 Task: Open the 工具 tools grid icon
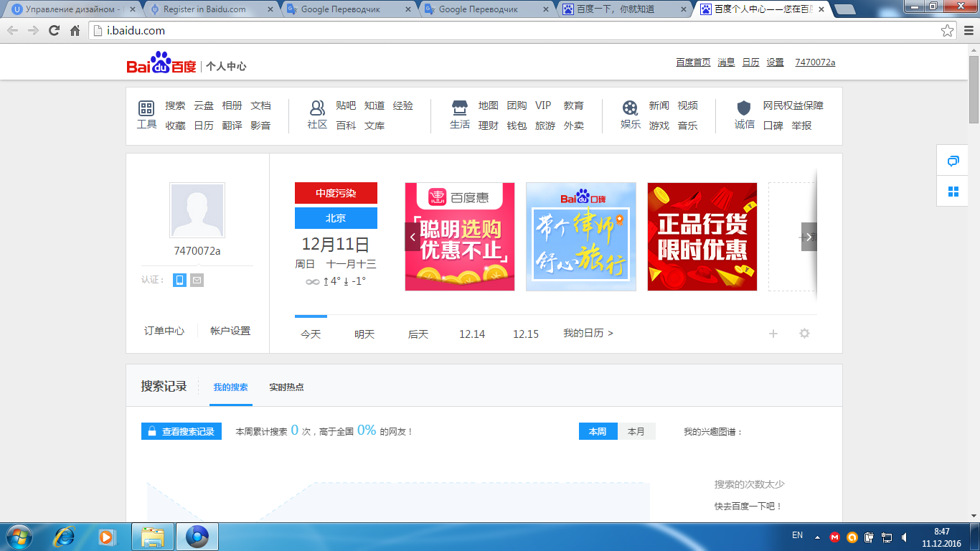pos(146,108)
